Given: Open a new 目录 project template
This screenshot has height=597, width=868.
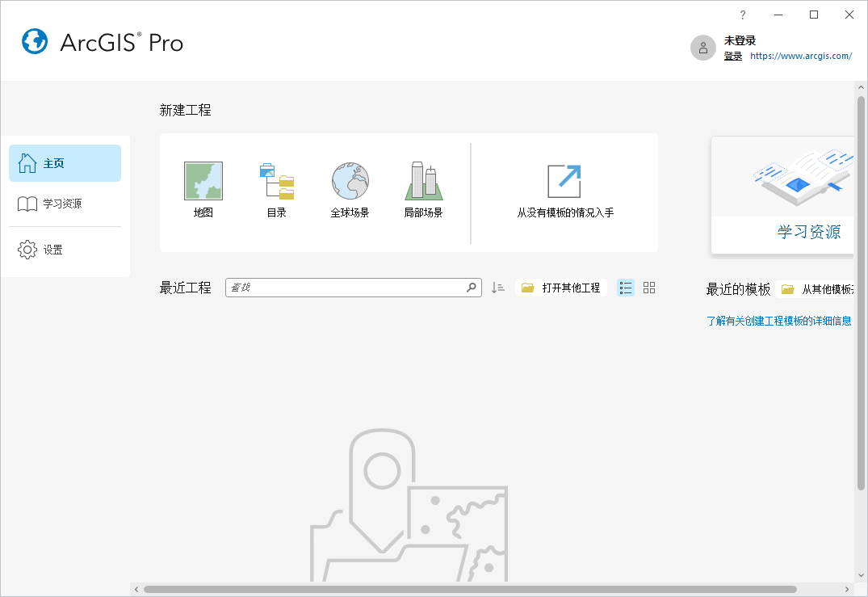Looking at the screenshot, I should pos(276,179).
